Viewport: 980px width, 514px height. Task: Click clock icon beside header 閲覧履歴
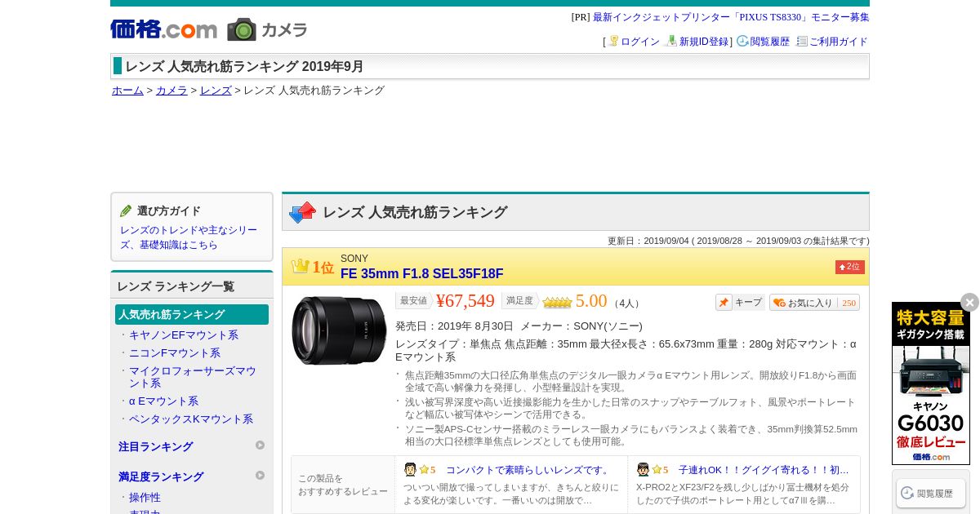[742, 41]
